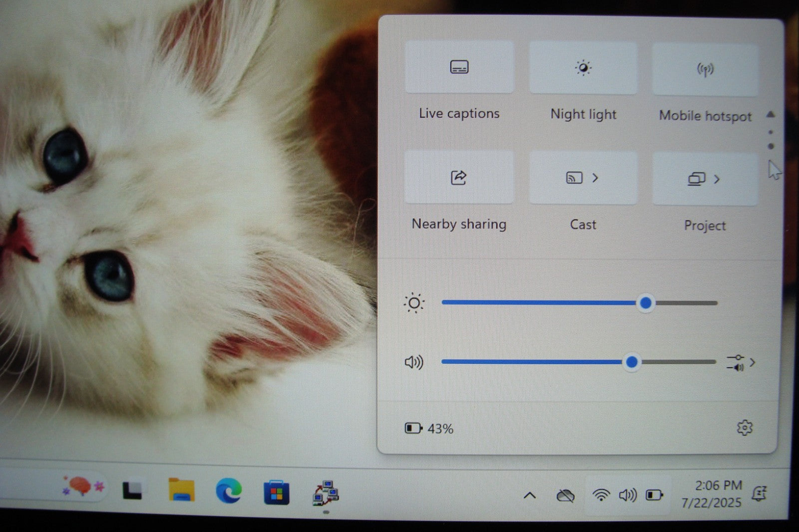The width and height of the screenshot is (799, 532).
Task: Open Microsoft Store from taskbar
Action: click(276, 493)
